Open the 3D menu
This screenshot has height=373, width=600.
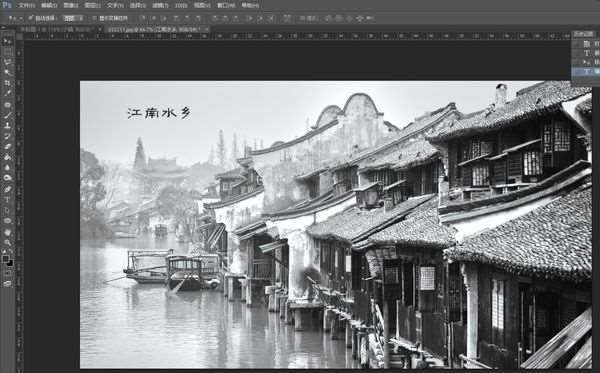point(181,5)
